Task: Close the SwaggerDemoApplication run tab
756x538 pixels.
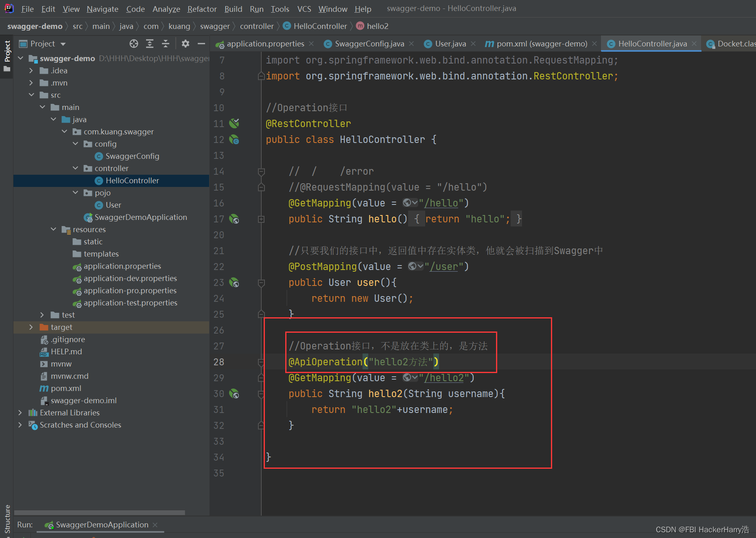Action: pos(155,525)
